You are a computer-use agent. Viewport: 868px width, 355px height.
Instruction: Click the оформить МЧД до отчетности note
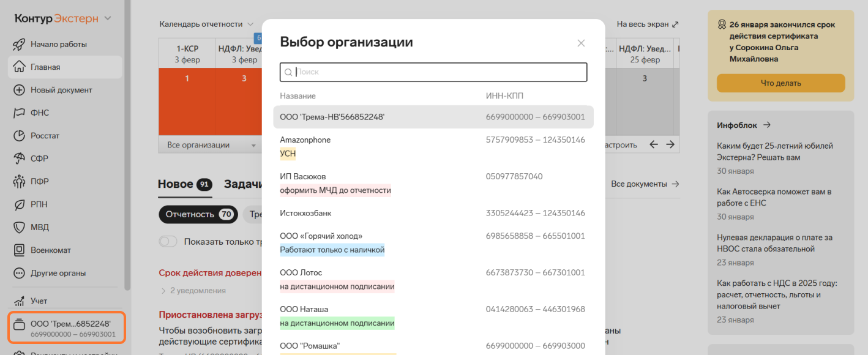coord(335,190)
